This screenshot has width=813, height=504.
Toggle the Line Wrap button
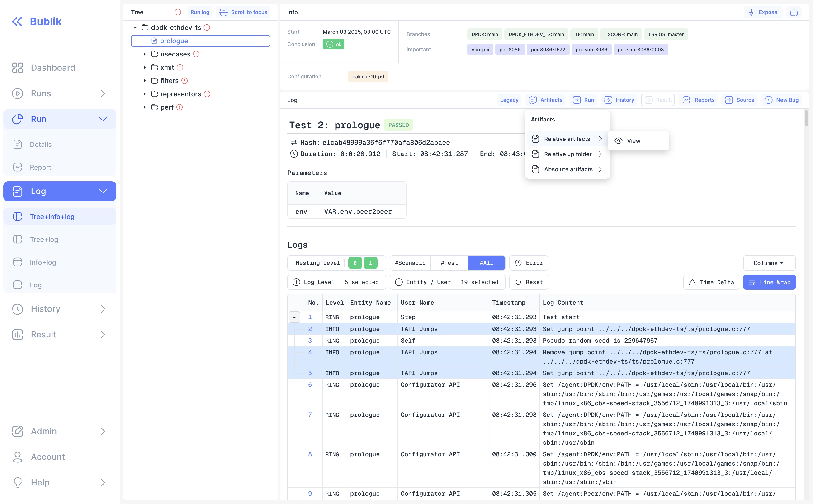pos(769,282)
